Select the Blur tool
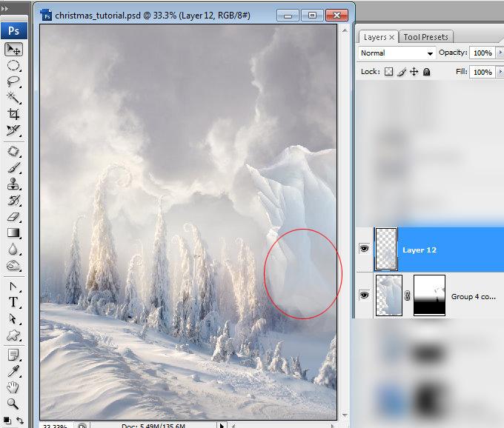 [x=13, y=249]
